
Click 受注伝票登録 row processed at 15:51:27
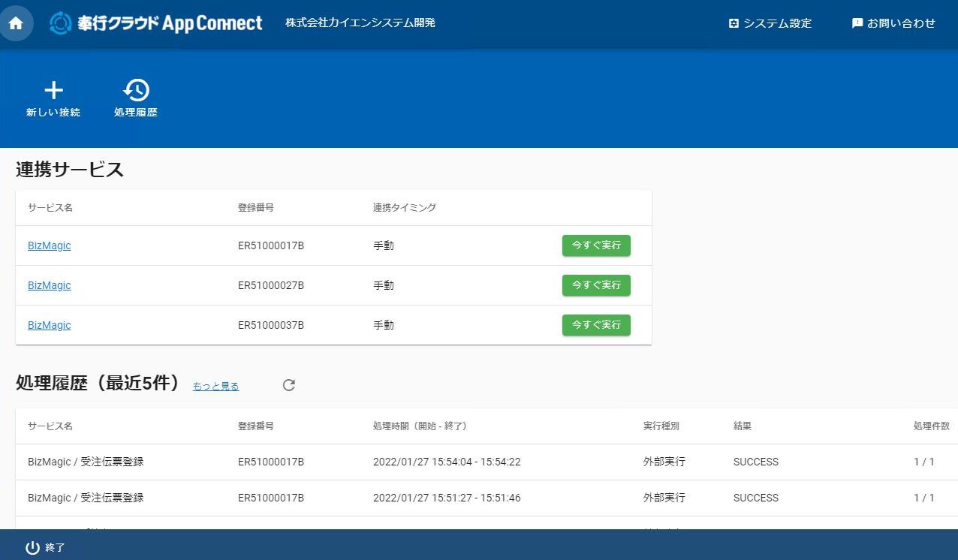coord(86,498)
